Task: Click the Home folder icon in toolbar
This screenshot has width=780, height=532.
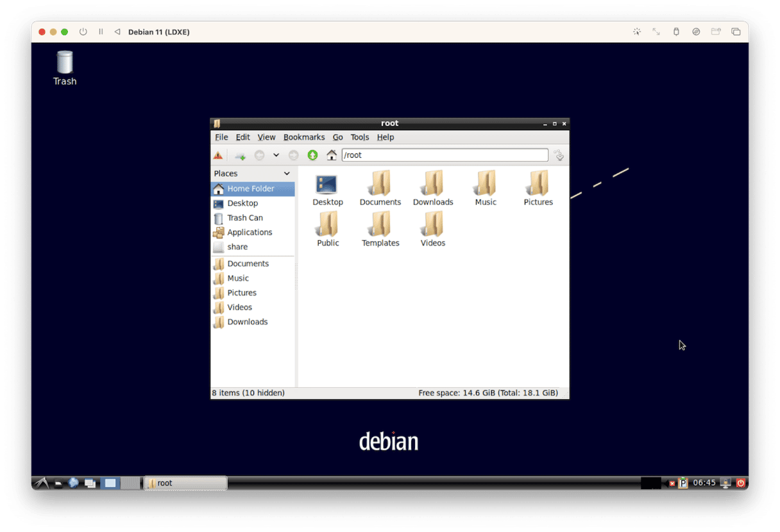Action: [332, 155]
